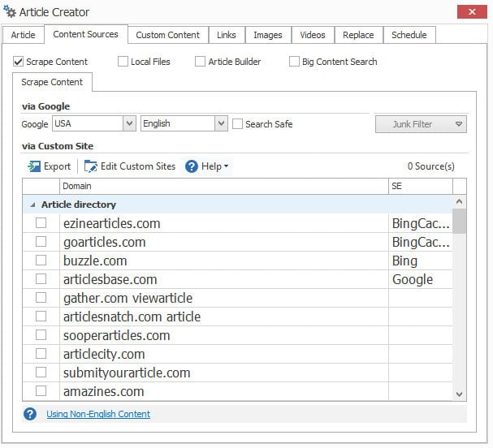Click the blue Help question-mark icon
Viewport: 493px width, 448px height.
coord(192,166)
